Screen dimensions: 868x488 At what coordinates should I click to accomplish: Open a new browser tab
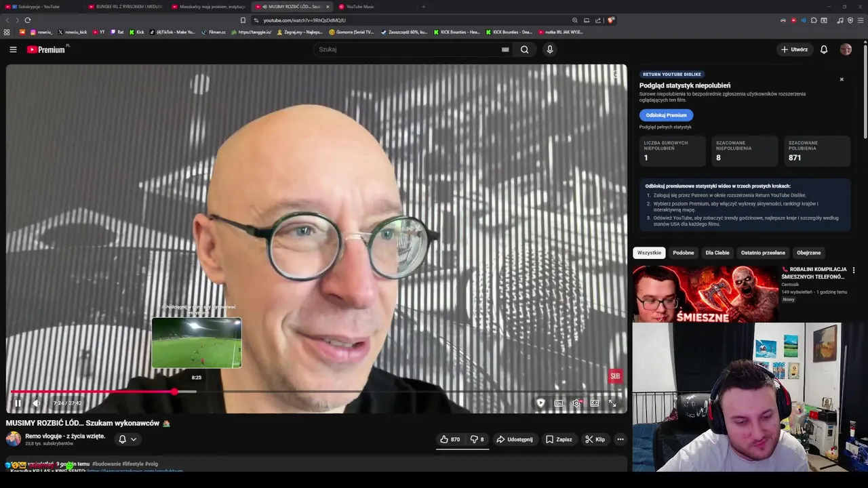[x=424, y=7]
